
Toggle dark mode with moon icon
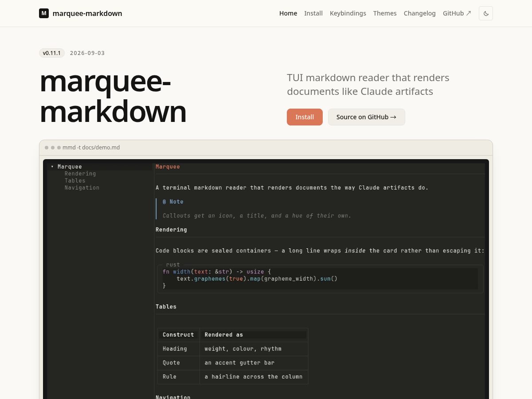(x=486, y=13)
